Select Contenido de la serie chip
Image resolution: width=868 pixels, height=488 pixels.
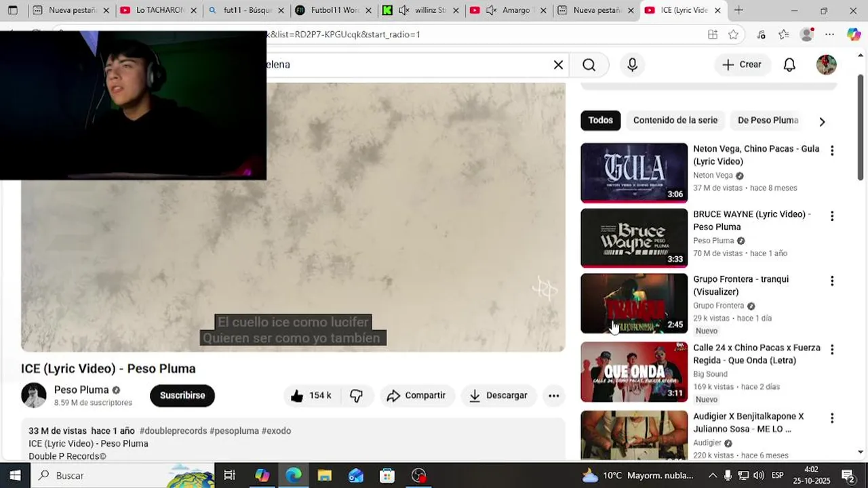(675, 121)
